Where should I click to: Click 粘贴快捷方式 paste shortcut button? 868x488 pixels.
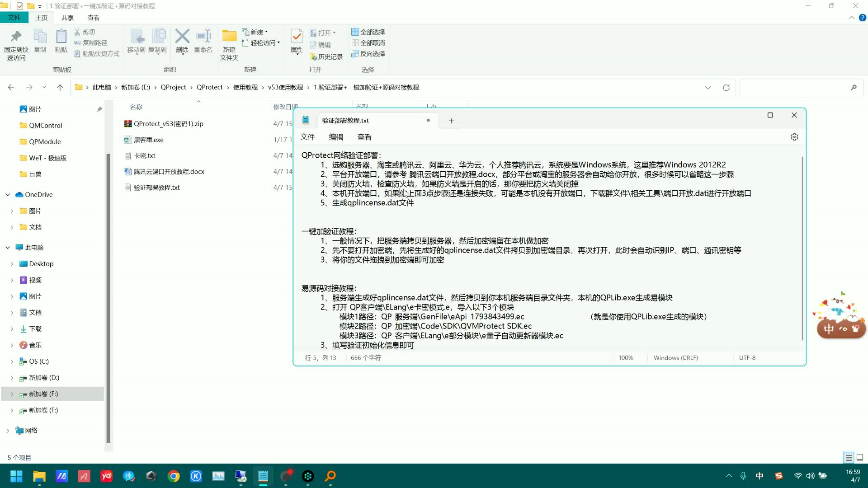tap(97, 54)
